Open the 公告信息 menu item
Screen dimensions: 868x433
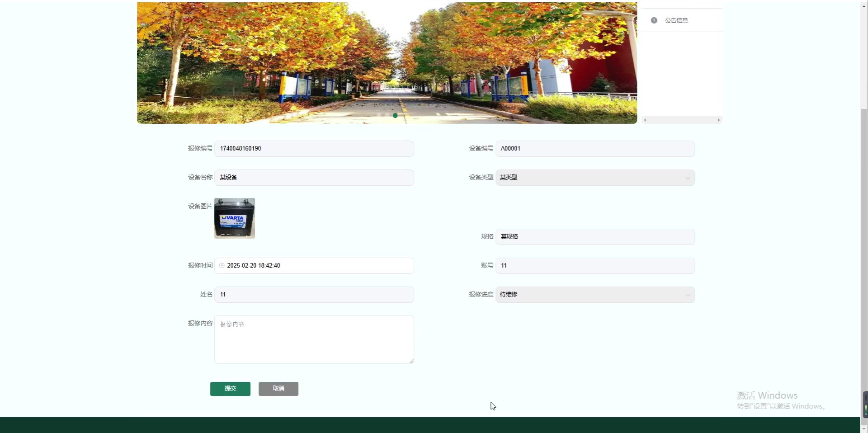[676, 20]
